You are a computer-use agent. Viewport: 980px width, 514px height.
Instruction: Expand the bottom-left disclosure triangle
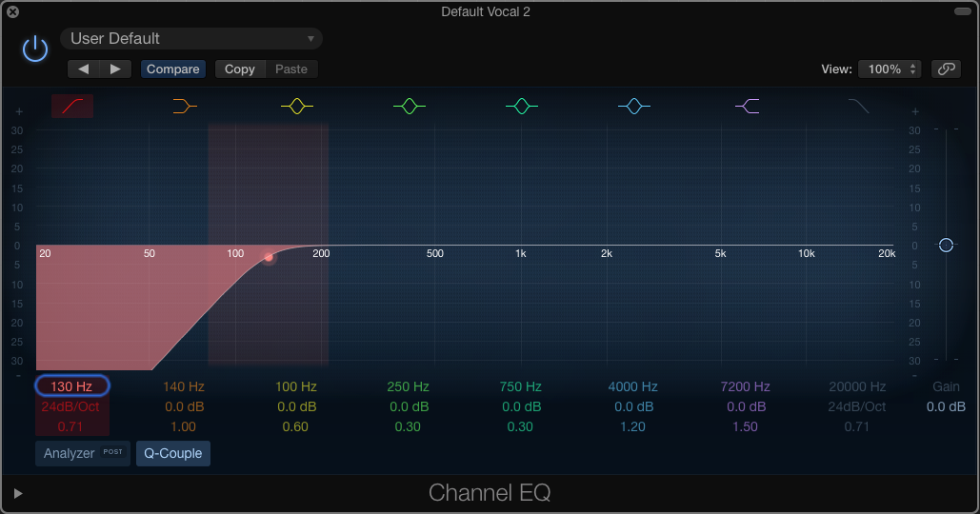click(x=18, y=493)
